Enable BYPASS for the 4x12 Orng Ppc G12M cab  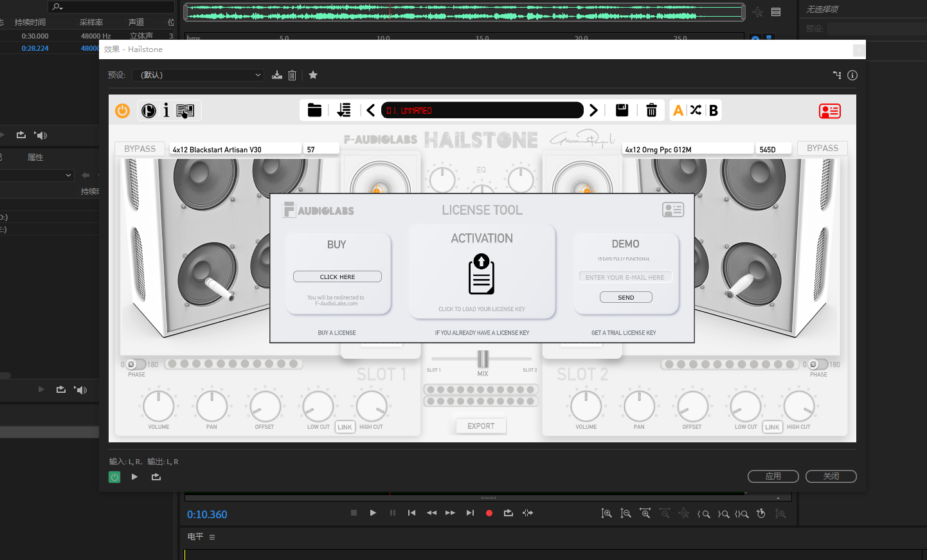tap(822, 148)
